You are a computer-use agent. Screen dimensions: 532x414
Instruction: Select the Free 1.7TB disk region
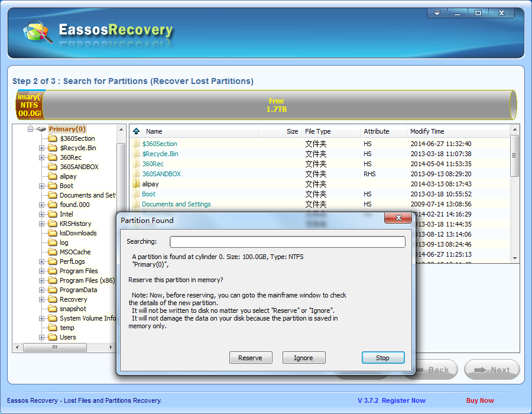coord(277,105)
